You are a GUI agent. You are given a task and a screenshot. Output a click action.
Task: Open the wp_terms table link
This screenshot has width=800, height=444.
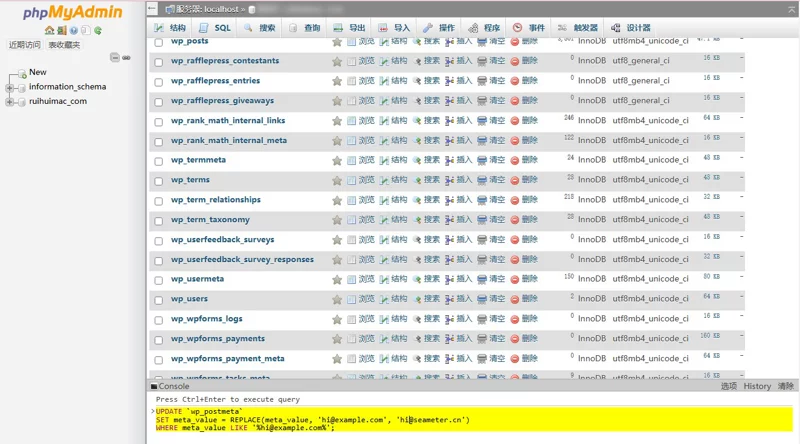[190, 180]
